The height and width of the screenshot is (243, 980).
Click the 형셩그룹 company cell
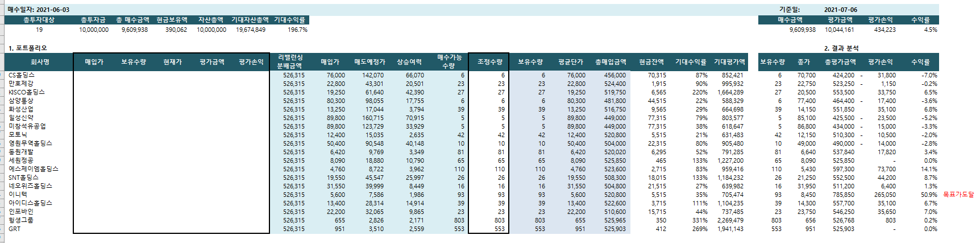(x=21, y=220)
